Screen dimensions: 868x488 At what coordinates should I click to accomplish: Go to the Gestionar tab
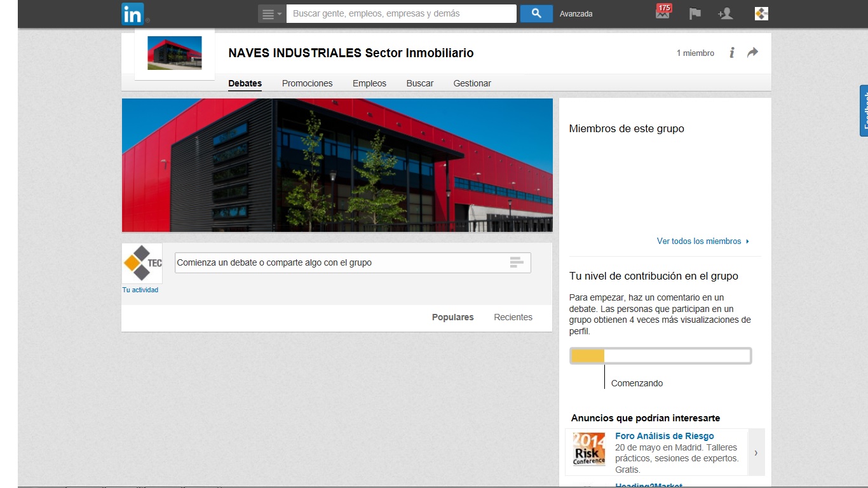pyautogui.click(x=472, y=83)
